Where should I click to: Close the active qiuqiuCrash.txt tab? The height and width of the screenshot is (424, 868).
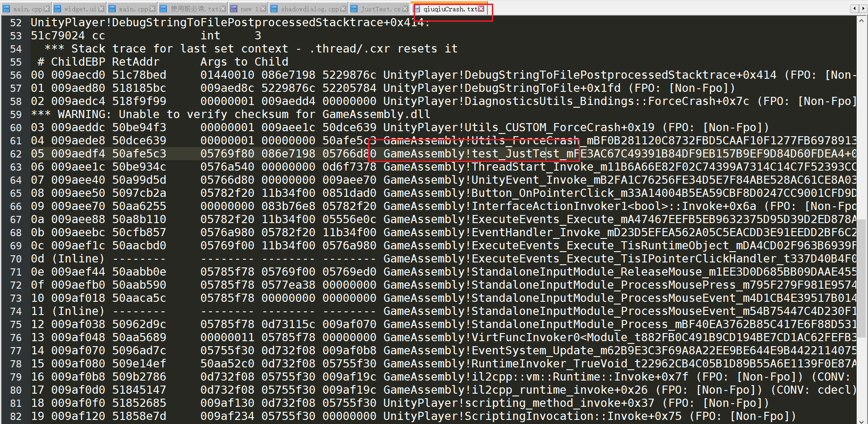(x=481, y=9)
